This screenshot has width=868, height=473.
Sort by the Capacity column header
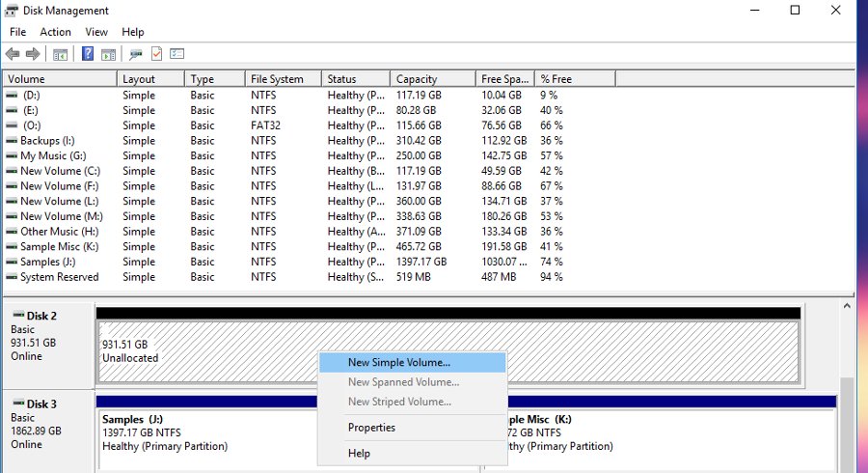coord(433,79)
